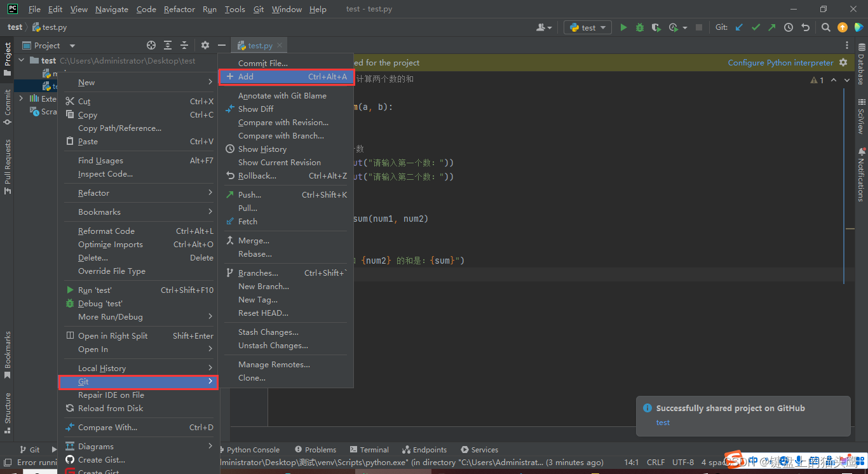Open the 'test' link in the GitHub notification
868x474 pixels.
(663, 422)
